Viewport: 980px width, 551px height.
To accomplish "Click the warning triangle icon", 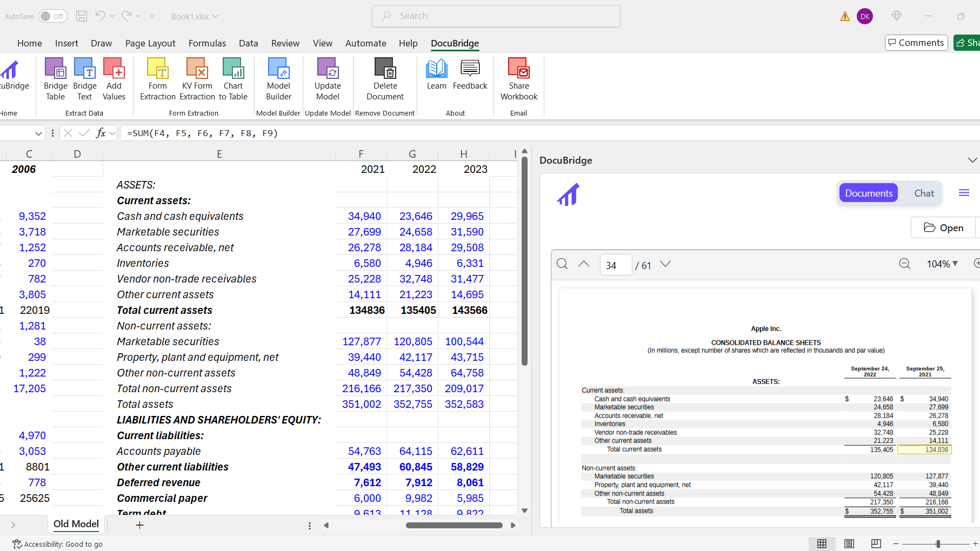I will (x=845, y=17).
